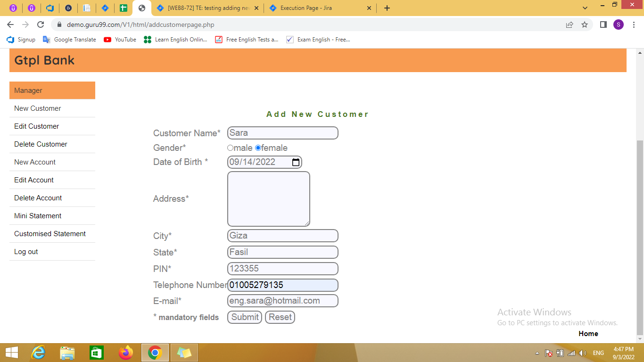This screenshot has width=644, height=362.
Task: Click the Submit button
Action: (x=245, y=317)
